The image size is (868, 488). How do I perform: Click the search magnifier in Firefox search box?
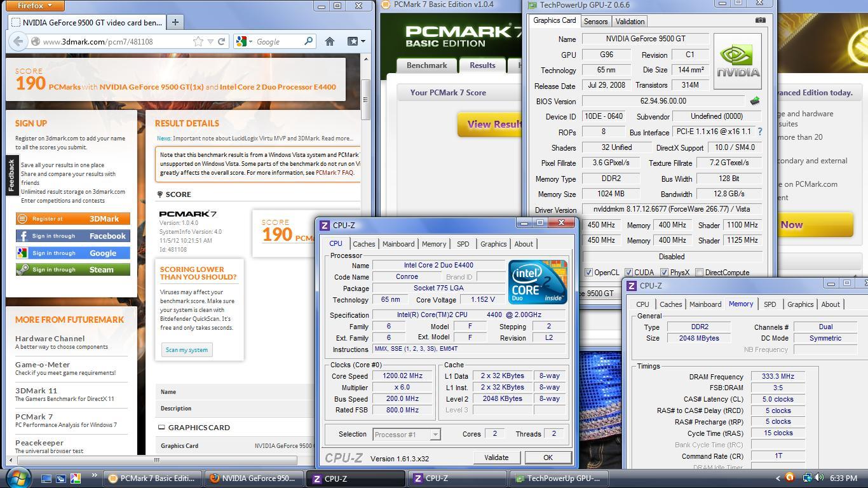pos(308,41)
